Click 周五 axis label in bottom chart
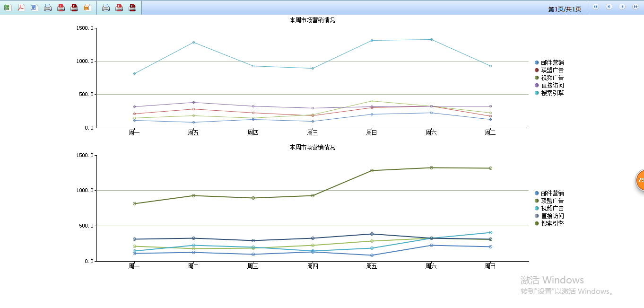The image size is (644, 308). pos(372,266)
